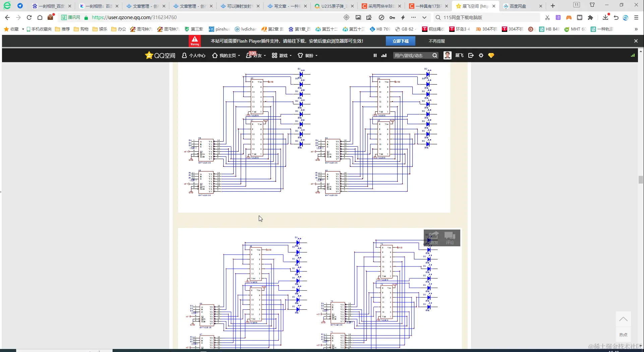Viewport: 644px width, 352px height.
Task: Click the undo closed tab icon
Action: pyautogui.click(x=616, y=17)
